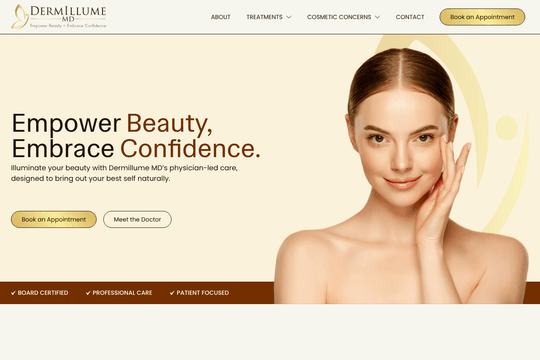
Task: Click Book an Appointment below hero text
Action: [54, 219]
